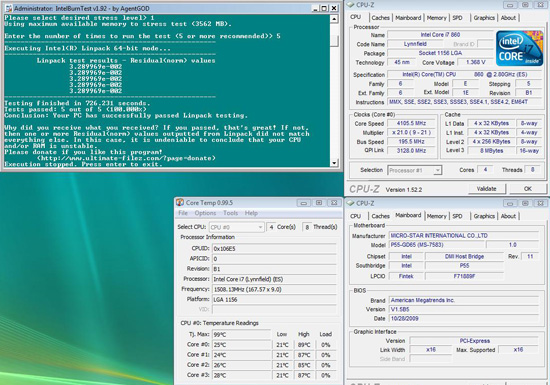Open Caches tab in lower CPU-Z window
The image size is (550, 385).
click(380, 216)
